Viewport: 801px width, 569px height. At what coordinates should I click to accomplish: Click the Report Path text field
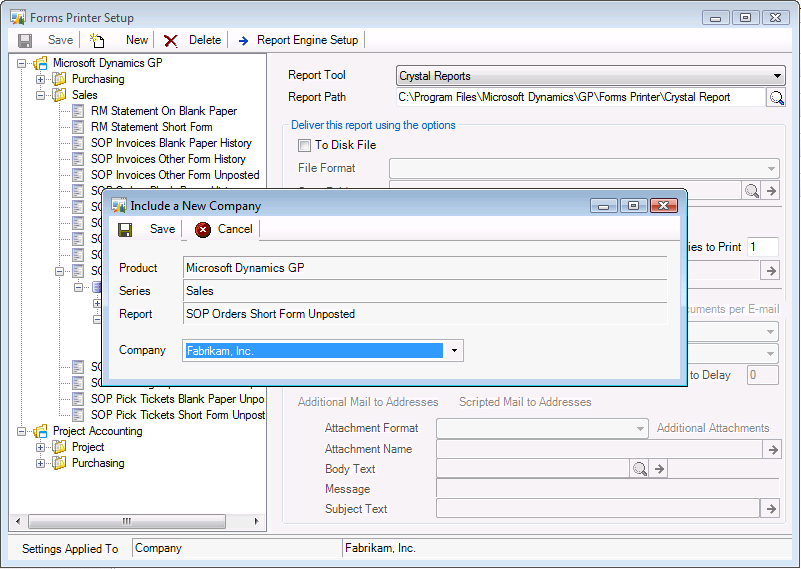click(x=578, y=97)
